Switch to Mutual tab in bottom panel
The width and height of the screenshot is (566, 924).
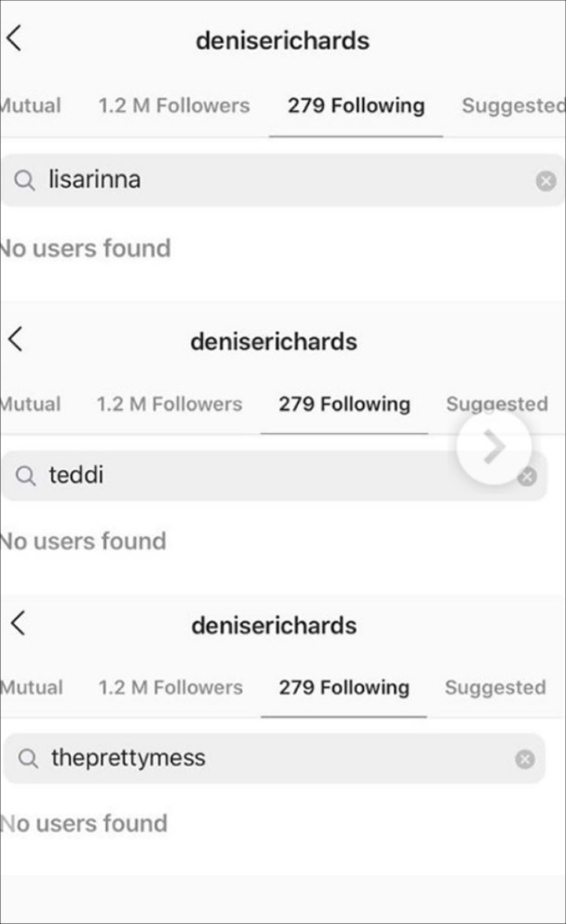31,687
